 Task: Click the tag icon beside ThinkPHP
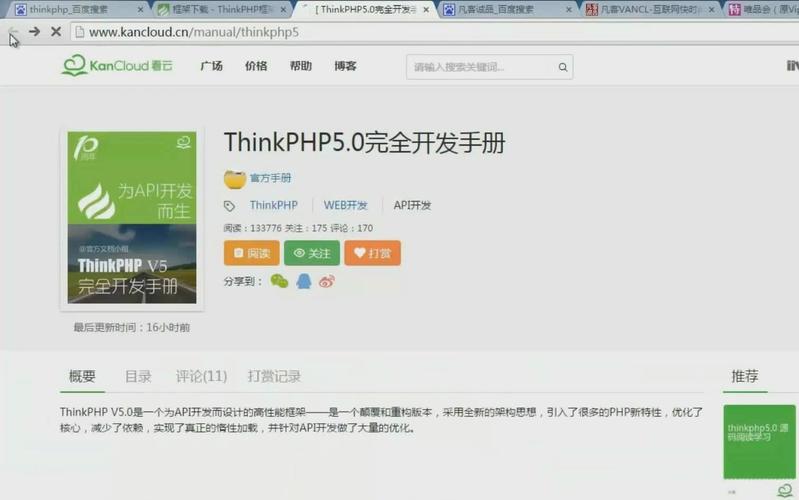pos(229,205)
